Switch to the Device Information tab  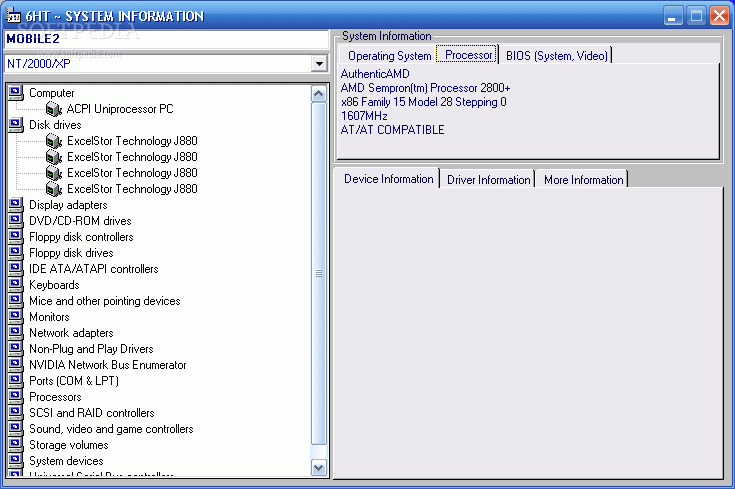388,179
